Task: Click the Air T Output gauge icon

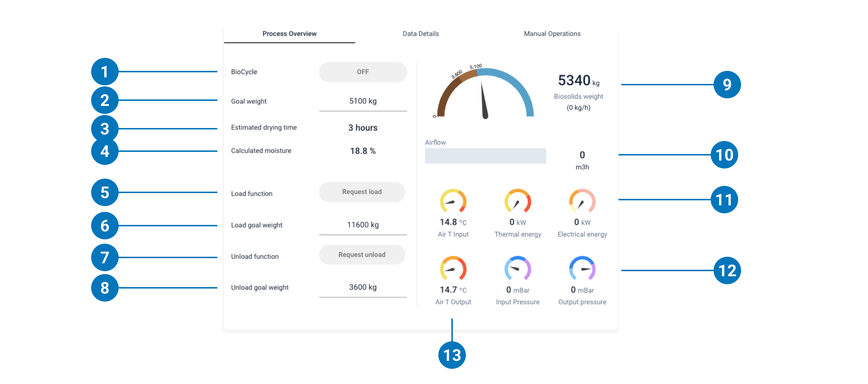Action: (x=453, y=268)
